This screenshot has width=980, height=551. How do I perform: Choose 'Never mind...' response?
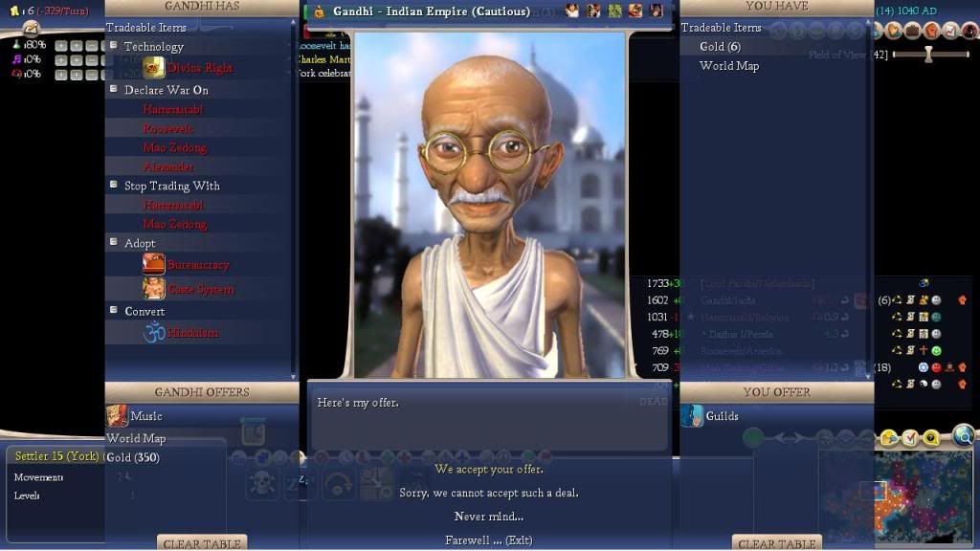[x=489, y=517]
